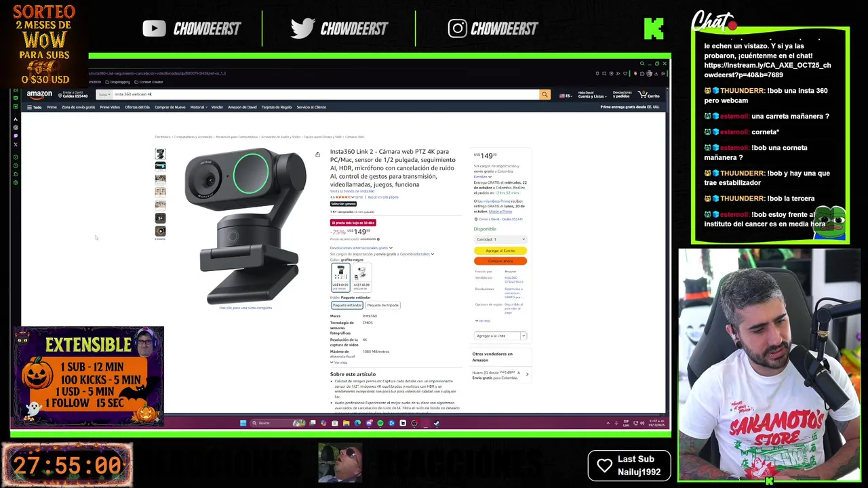Open File Explorer folder icon in taskbar
Viewport: 868px width, 488px height.
(346, 423)
